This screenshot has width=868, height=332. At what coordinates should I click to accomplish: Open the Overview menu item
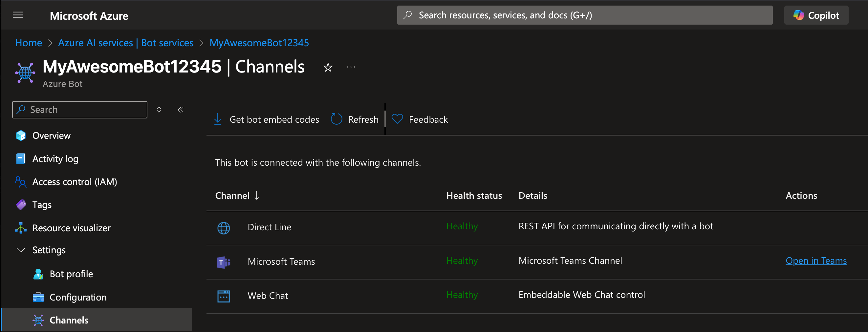tap(51, 136)
